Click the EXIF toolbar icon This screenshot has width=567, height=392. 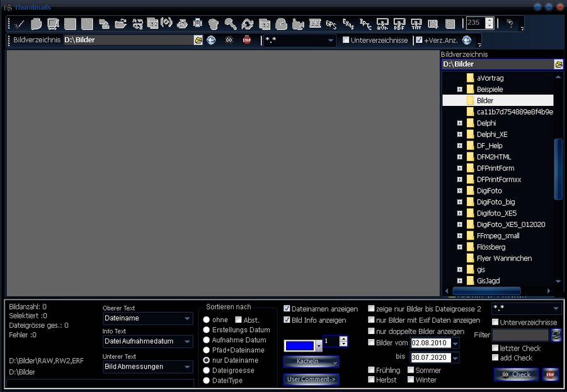[348, 24]
